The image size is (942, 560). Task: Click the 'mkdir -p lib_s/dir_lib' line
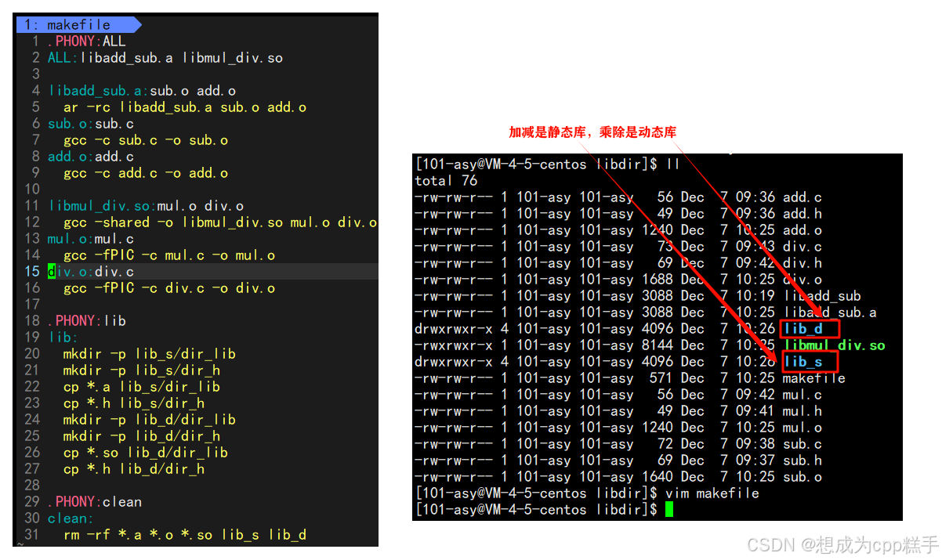pyautogui.click(x=150, y=354)
